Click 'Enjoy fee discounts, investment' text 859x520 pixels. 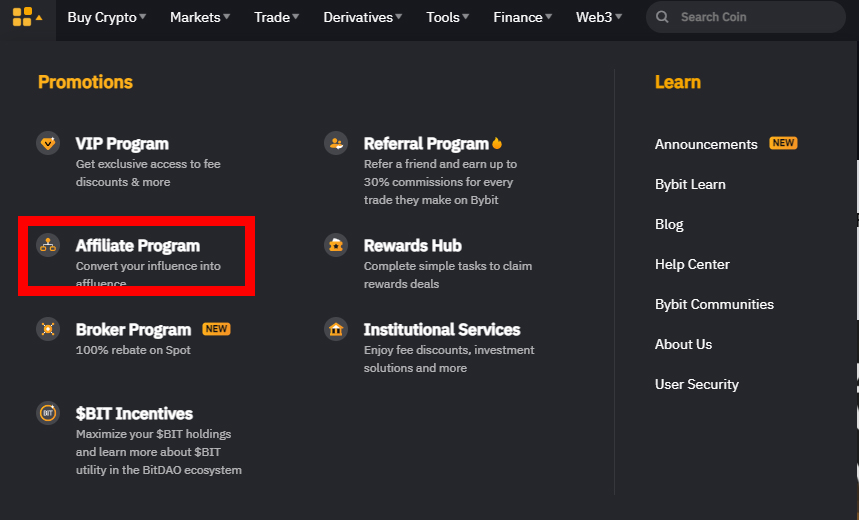(x=449, y=350)
